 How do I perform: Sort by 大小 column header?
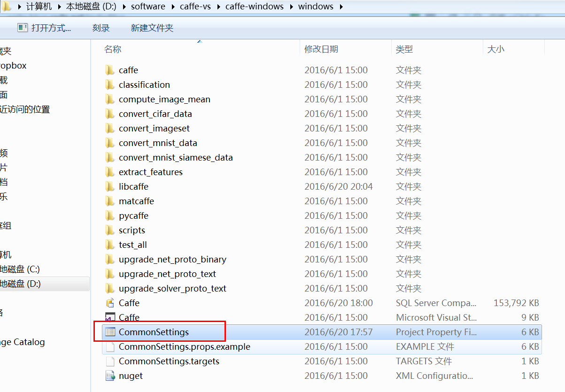point(496,49)
